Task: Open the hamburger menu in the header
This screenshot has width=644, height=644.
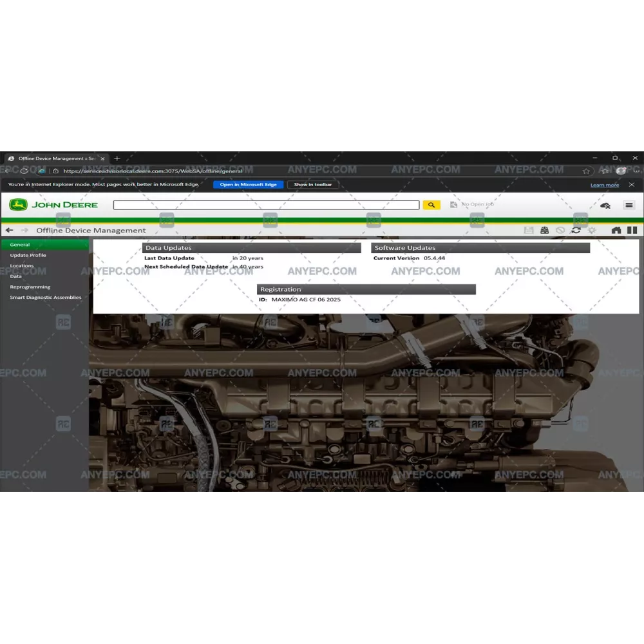Action: [629, 205]
